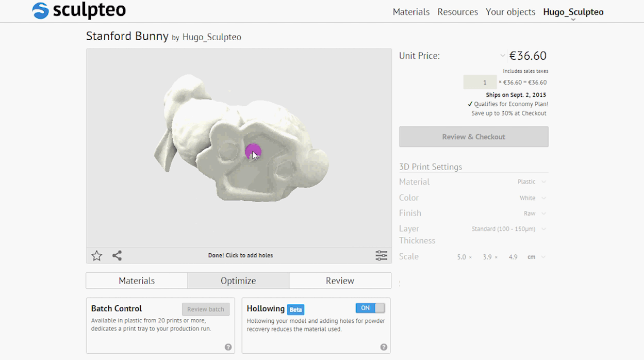Open the Resources menu in the header
Image resolution: width=644 pixels, height=360 pixels.
(x=457, y=12)
